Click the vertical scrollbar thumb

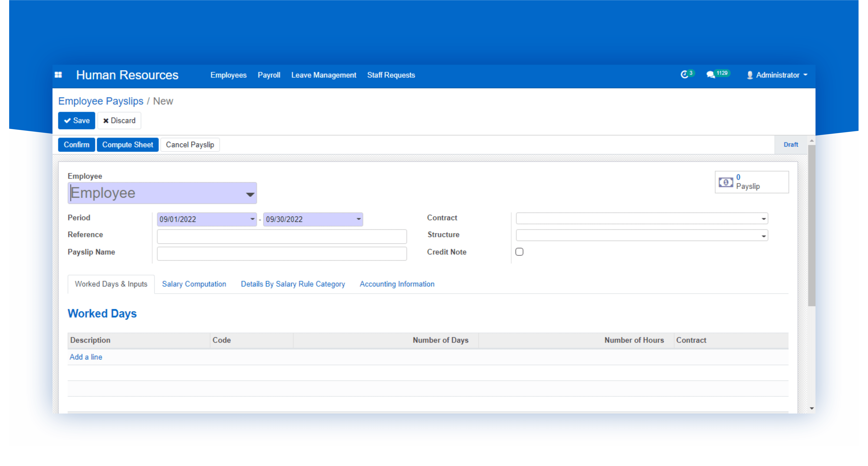click(811, 226)
